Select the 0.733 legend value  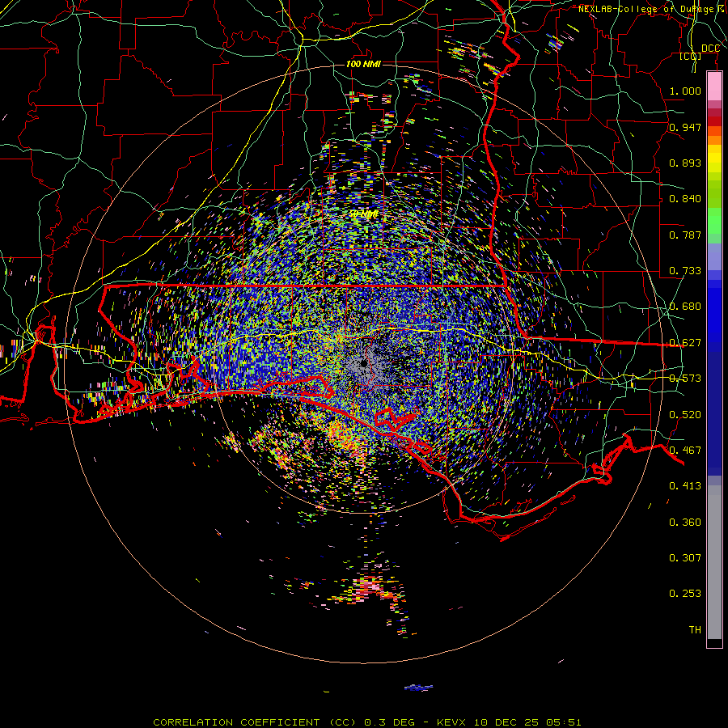[x=685, y=271]
